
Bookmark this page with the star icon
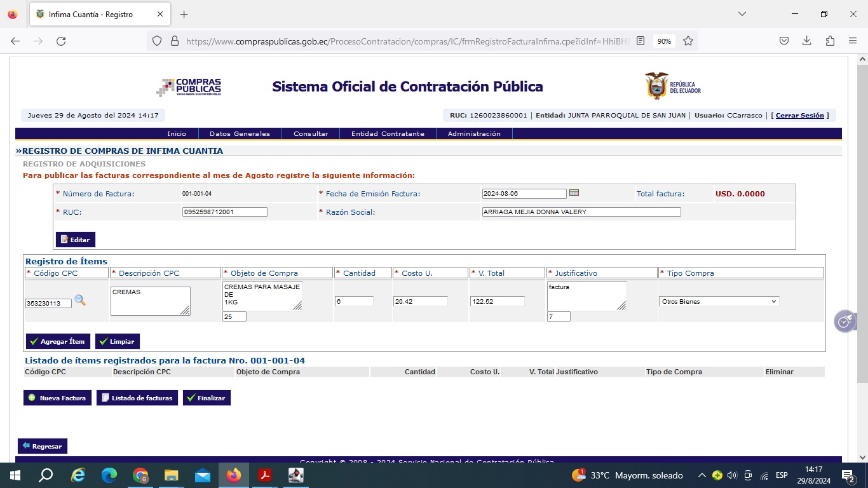click(688, 41)
